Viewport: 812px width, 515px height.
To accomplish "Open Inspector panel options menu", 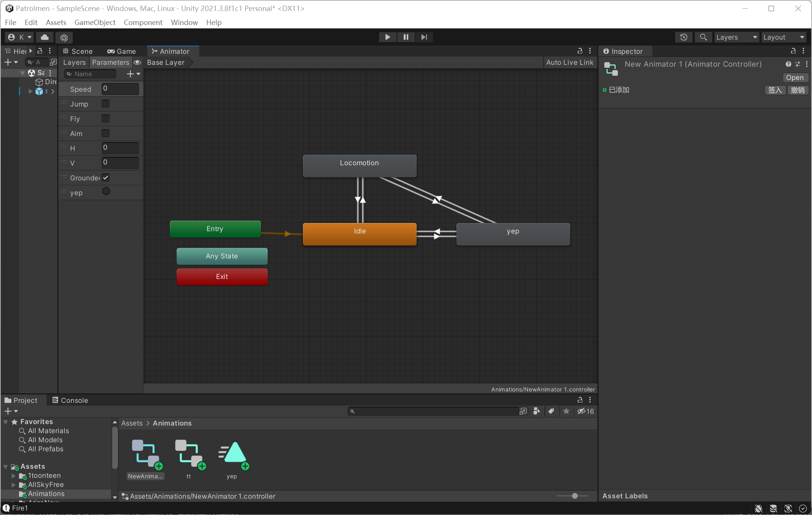I will 803,51.
